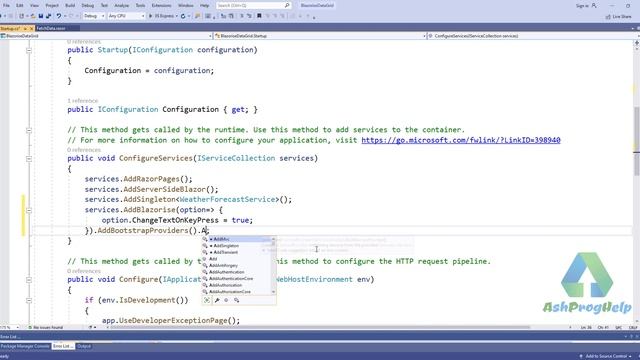
Task: Collapse the comment block outline
Action: pyautogui.click(x=29, y=130)
